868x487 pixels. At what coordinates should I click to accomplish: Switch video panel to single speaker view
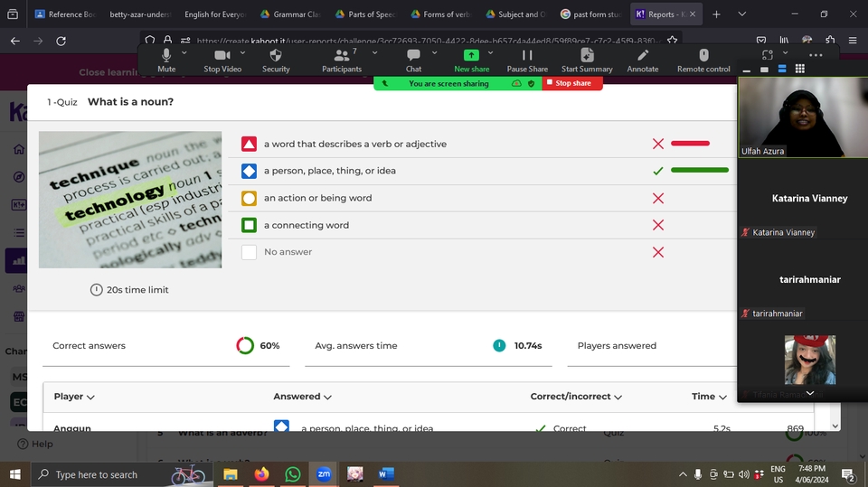[x=765, y=70]
